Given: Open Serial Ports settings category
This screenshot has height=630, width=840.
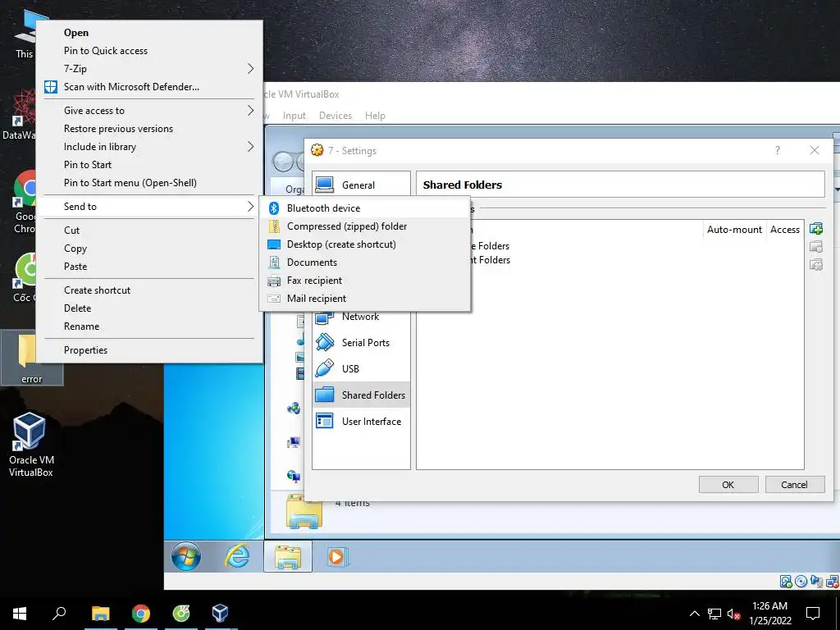Looking at the screenshot, I should pyautogui.click(x=361, y=342).
